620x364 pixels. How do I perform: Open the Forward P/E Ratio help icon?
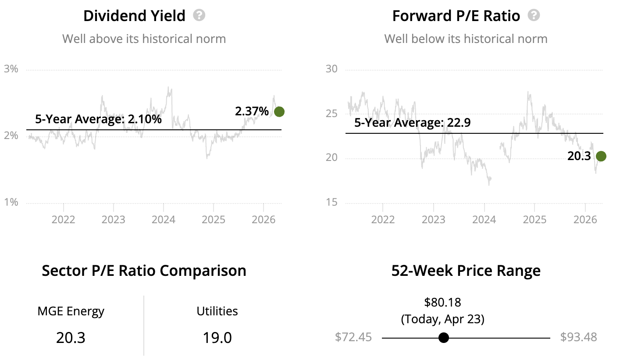534,16
